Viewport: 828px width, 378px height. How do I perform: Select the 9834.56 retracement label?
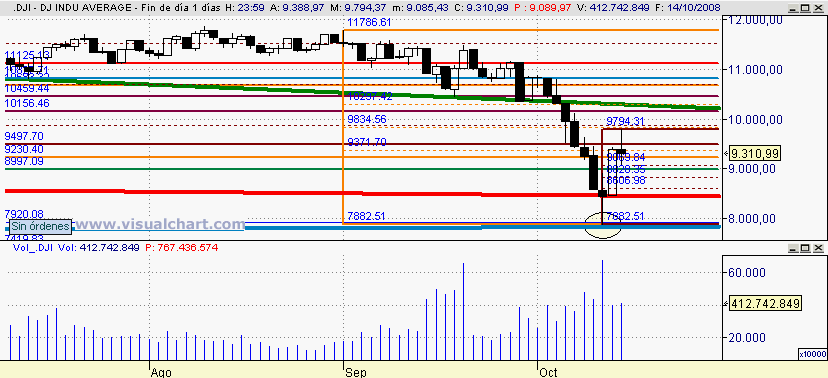[x=367, y=119]
